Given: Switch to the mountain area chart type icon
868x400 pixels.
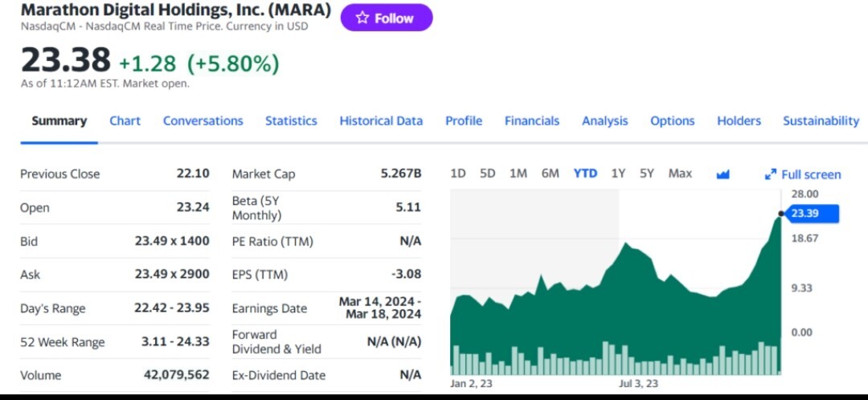Looking at the screenshot, I should tap(723, 175).
